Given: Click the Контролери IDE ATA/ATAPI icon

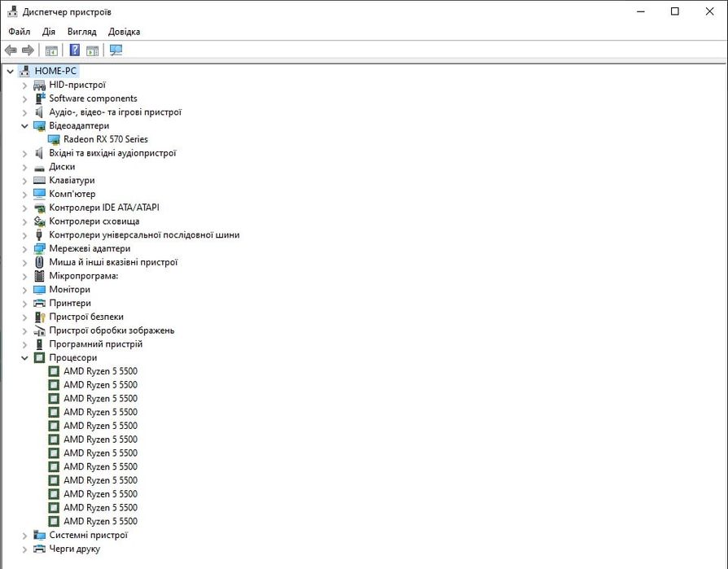Looking at the screenshot, I should pyautogui.click(x=40, y=208).
